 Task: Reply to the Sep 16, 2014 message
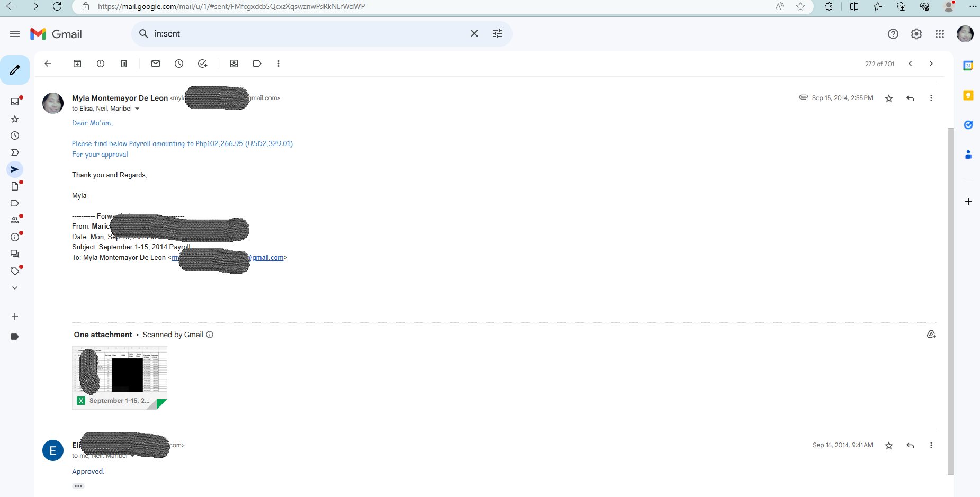point(910,446)
